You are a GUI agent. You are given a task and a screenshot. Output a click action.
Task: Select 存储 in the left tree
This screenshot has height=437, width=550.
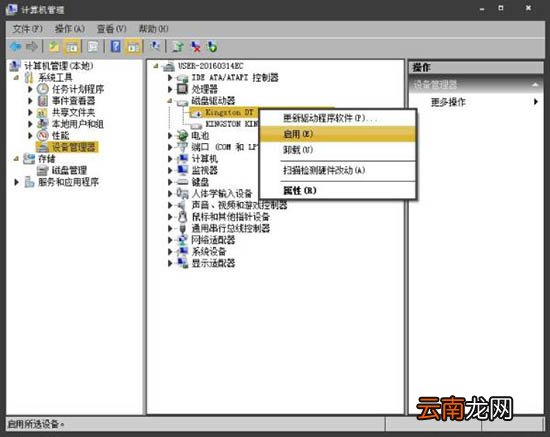click(47, 159)
